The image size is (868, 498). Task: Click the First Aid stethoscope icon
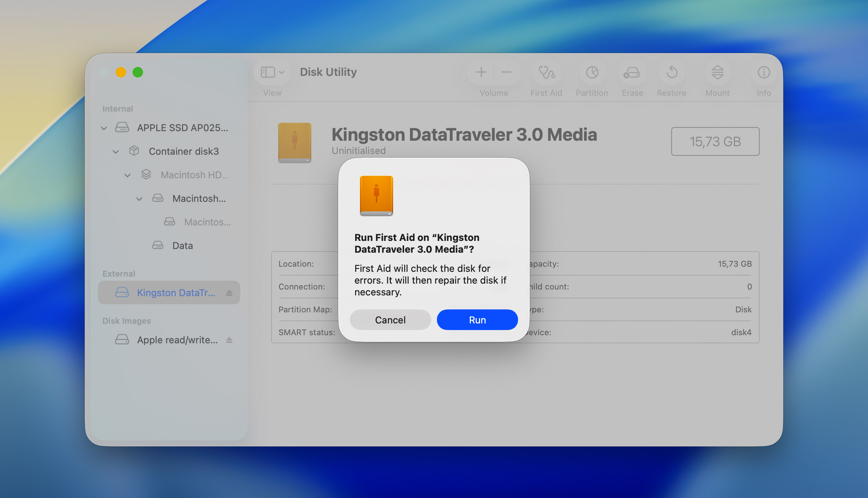(x=546, y=72)
